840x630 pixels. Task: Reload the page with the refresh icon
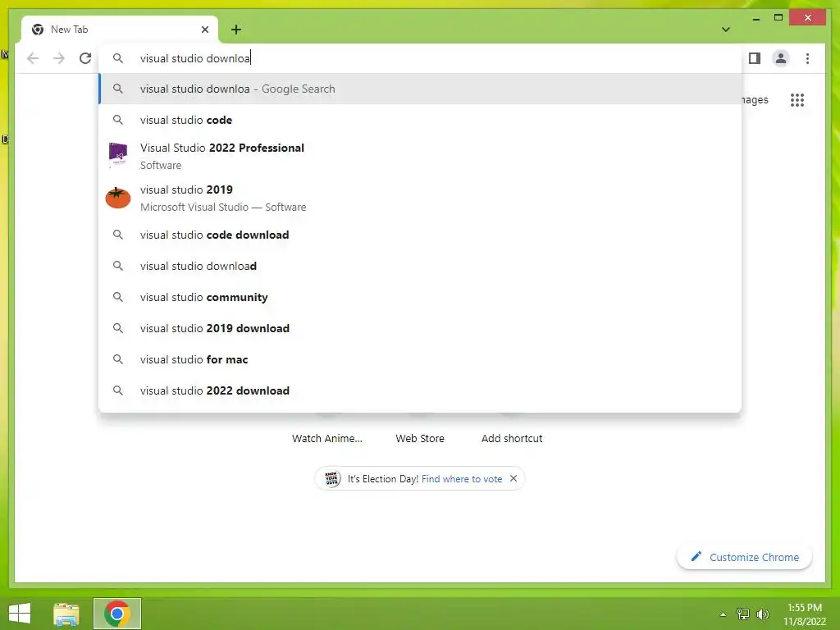tap(85, 58)
